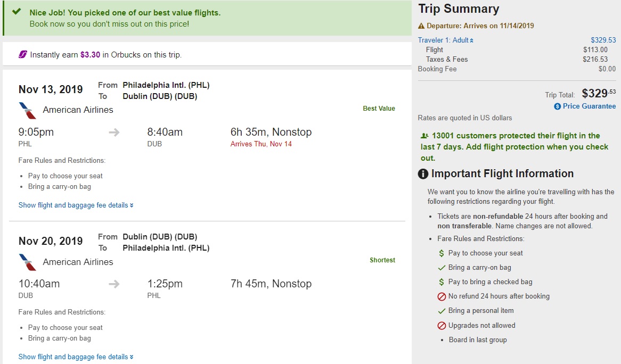Click the purple Orbucks logo icon
Viewport: 621px width, 364px height.
23,55
